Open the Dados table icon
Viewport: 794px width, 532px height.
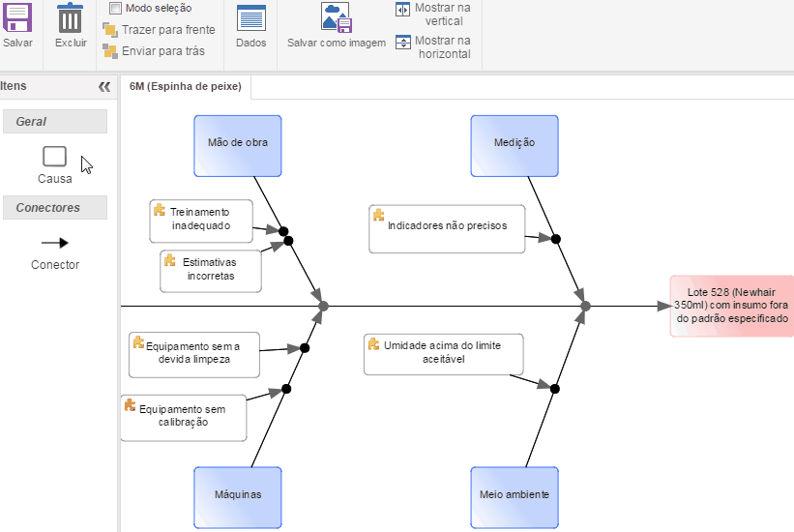(251, 18)
